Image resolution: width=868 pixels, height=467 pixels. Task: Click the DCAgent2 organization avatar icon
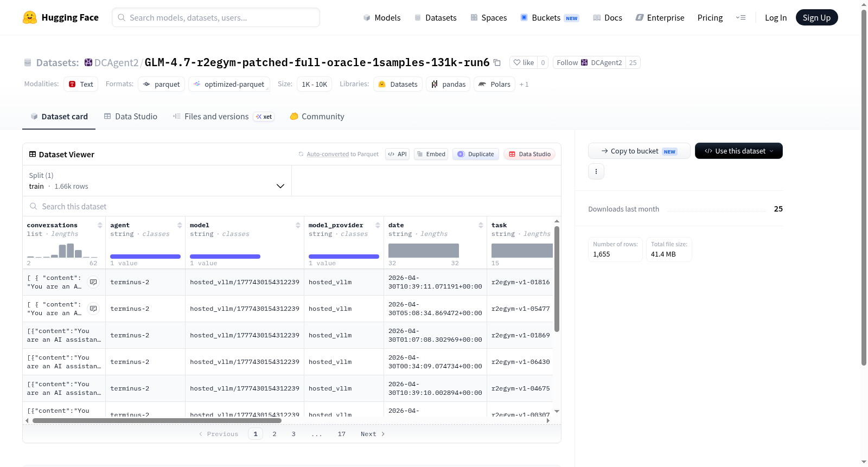[88, 62]
